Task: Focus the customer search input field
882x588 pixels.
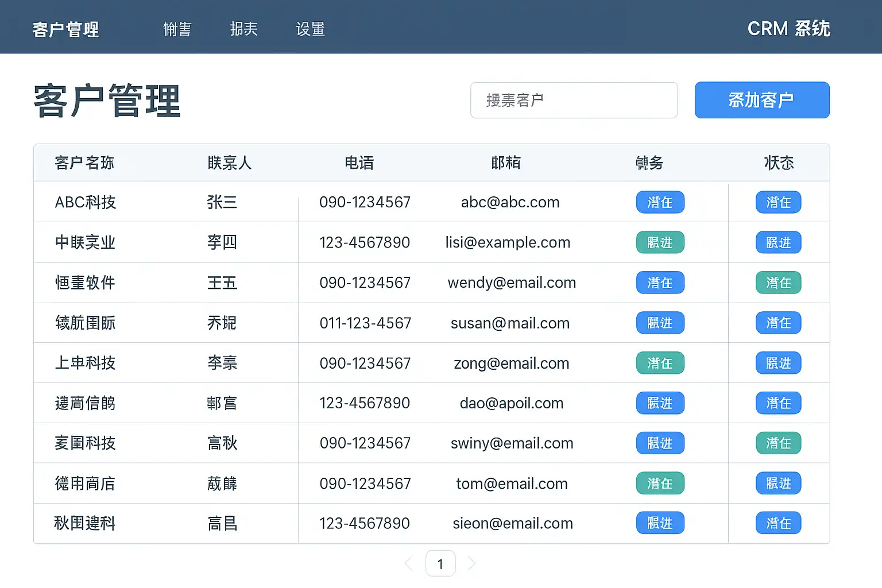Action: (x=574, y=100)
